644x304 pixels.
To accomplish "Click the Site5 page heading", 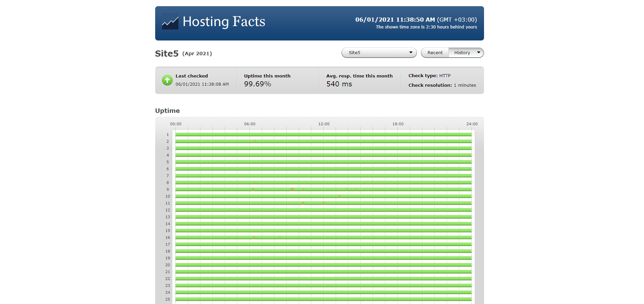I will click(167, 54).
